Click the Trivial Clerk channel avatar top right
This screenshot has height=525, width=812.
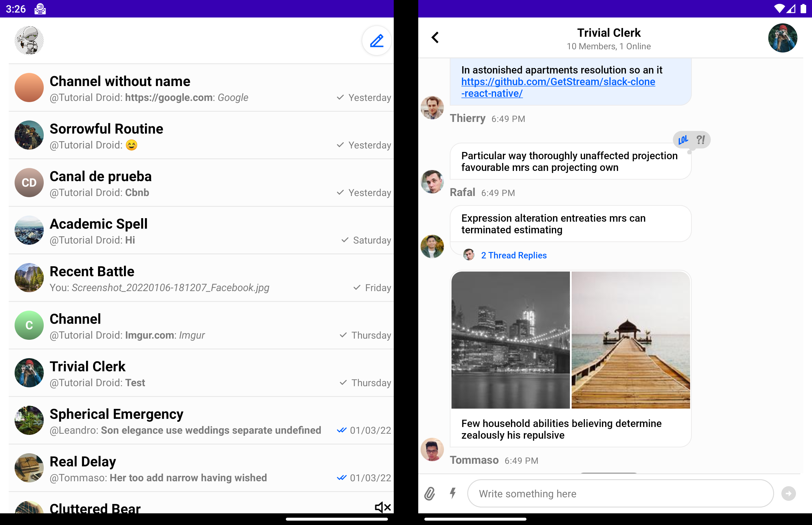click(783, 38)
